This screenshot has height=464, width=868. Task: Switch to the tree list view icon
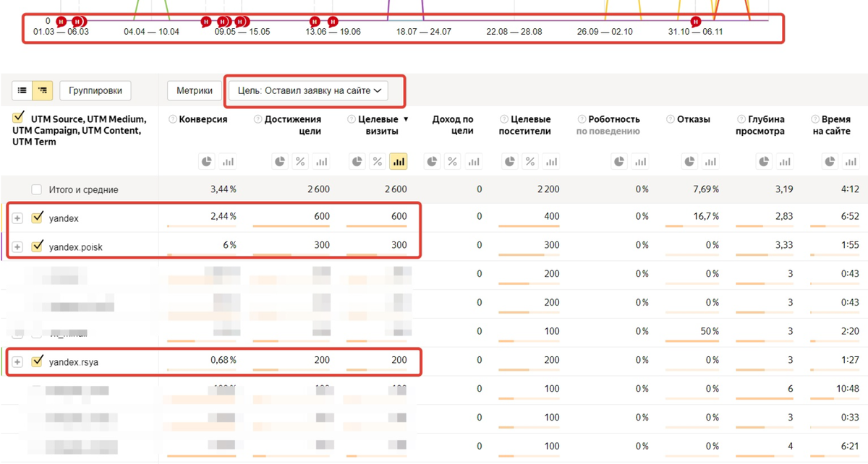(43, 90)
